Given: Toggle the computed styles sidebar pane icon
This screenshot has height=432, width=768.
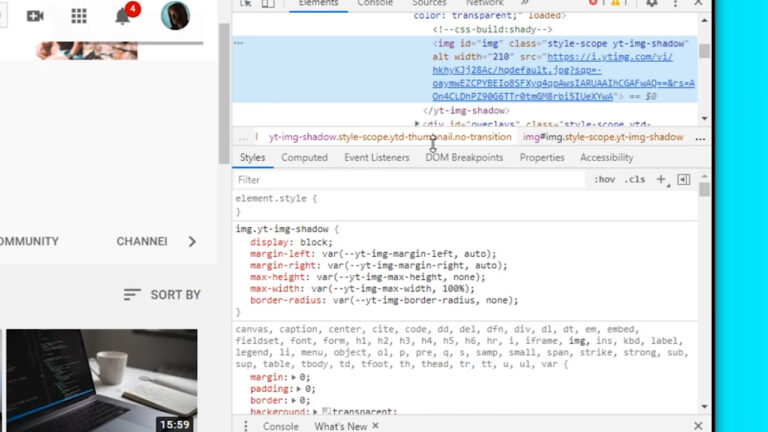Looking at the screenshot, I should 684,180.
